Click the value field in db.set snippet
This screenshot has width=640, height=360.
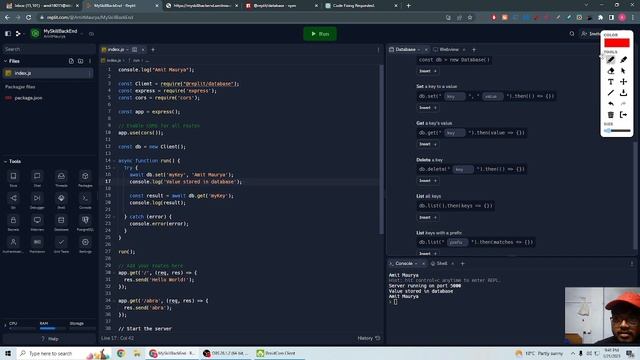(x=492, y=96)
